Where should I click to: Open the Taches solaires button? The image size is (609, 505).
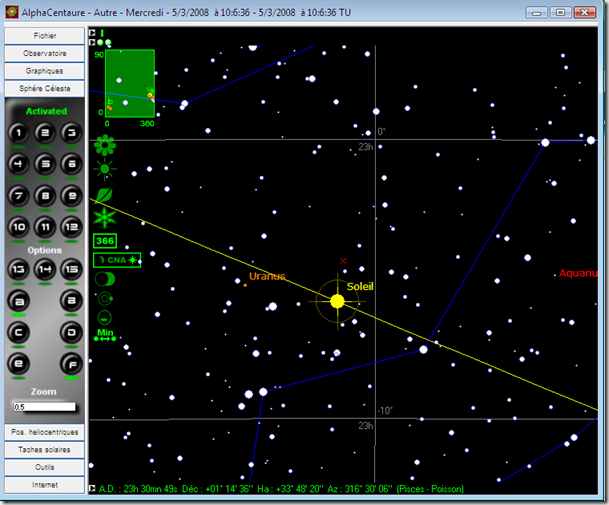pos(45,450)
